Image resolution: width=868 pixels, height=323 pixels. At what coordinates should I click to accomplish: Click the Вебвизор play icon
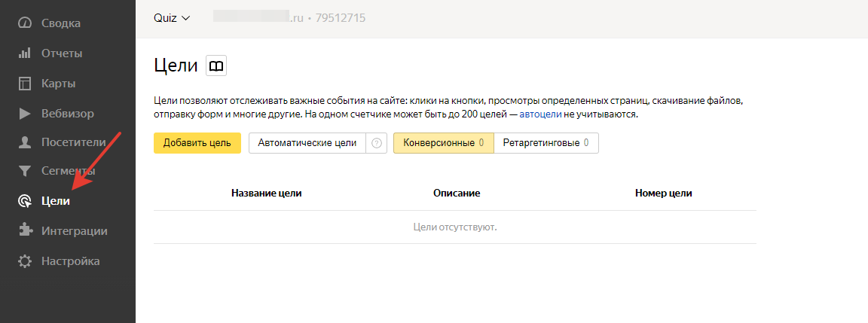tap(25, 114)
